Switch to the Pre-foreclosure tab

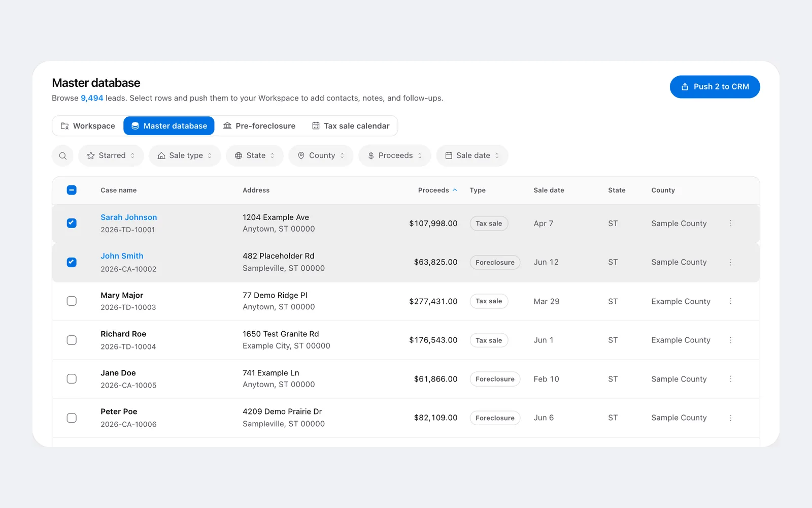point(259,126)
